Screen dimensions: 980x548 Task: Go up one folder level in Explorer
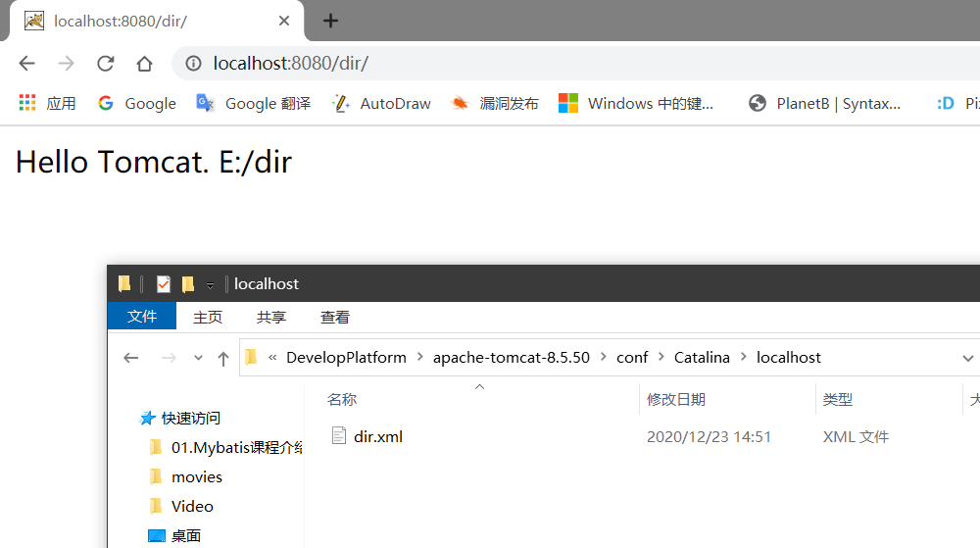(223, 359)
